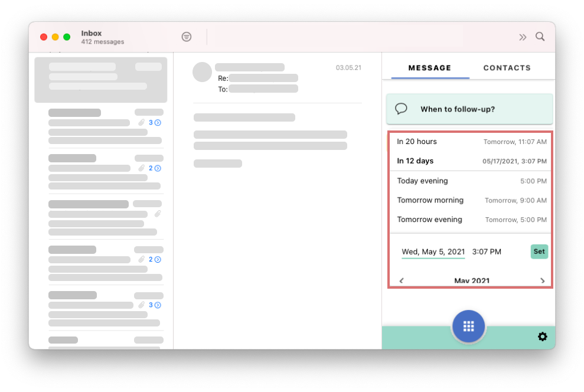
Task: Click the message date 03.05.21
Action: (x=348, y=67)
